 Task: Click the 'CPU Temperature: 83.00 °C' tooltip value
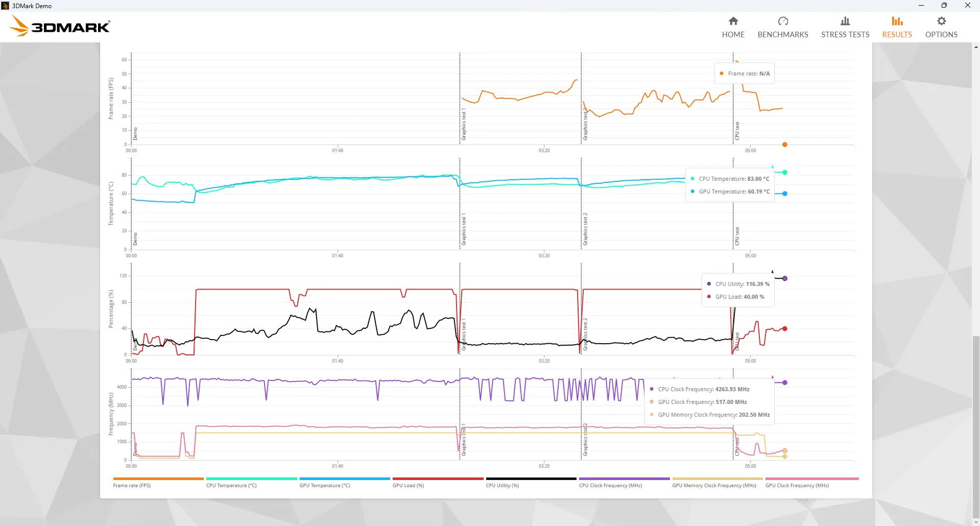pyautogui.click(x=734, y=179)
